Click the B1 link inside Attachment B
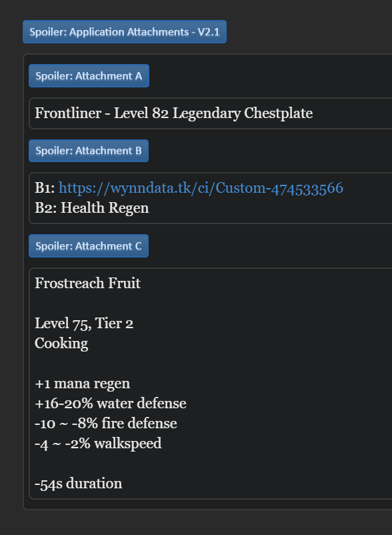The height and width of the screenshot is (535, 392). (x=201, y=187)
